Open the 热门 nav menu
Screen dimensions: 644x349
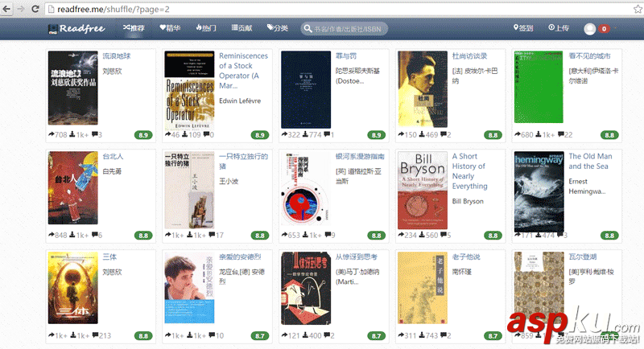[206, 28]
